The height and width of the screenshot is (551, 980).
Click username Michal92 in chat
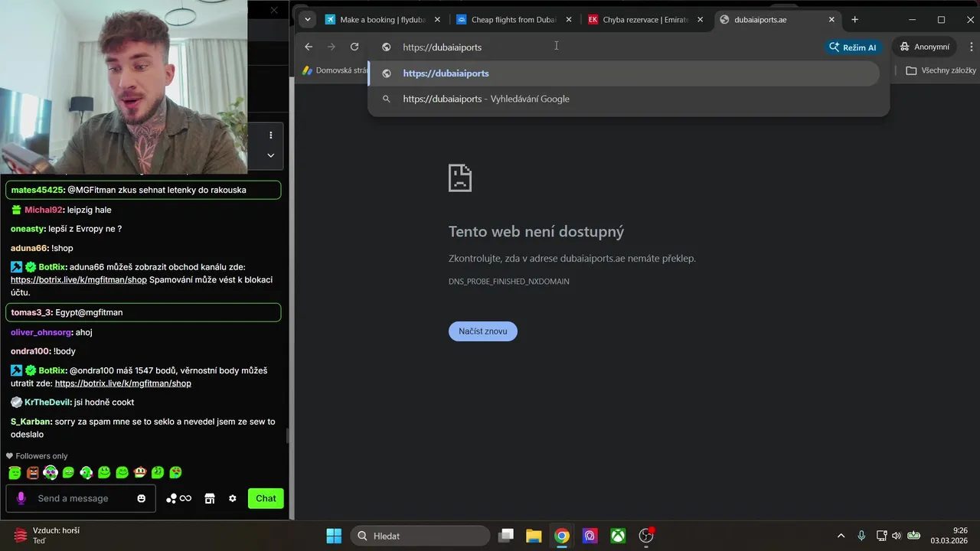tap(43, 210)
